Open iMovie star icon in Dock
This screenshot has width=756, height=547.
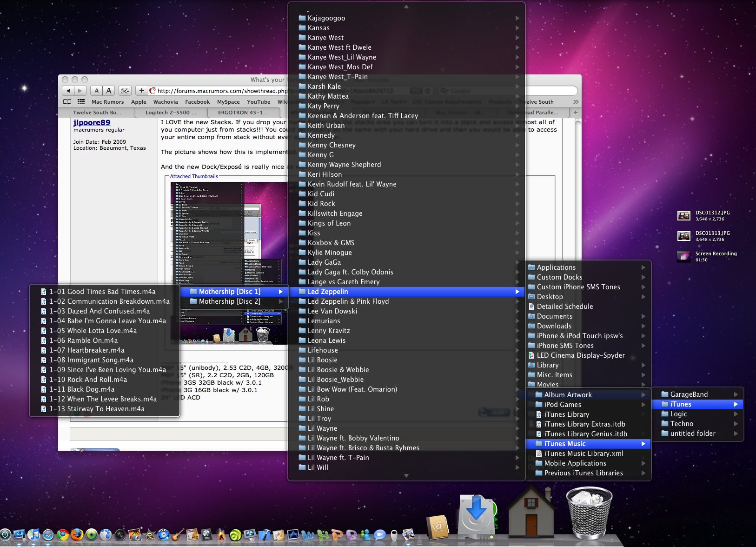point(149,535)
